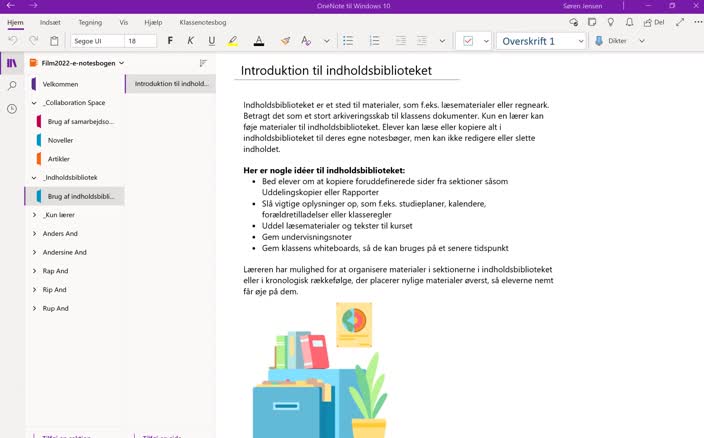Go forward with the forward arrow

33,5
